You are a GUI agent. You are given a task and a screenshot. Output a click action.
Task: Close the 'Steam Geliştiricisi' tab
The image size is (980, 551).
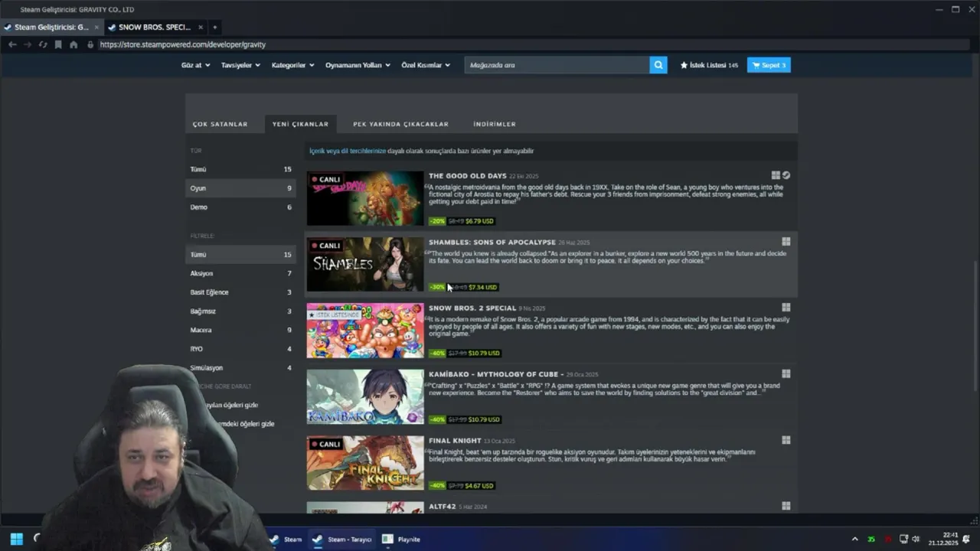96,28
